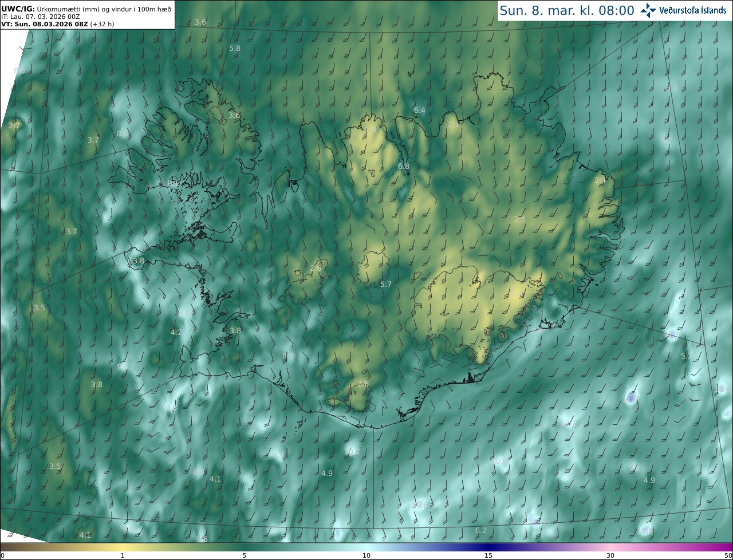Select the 'Sun. 8. mar. kl. 08:00' timestamp

(x=567, y=10)
